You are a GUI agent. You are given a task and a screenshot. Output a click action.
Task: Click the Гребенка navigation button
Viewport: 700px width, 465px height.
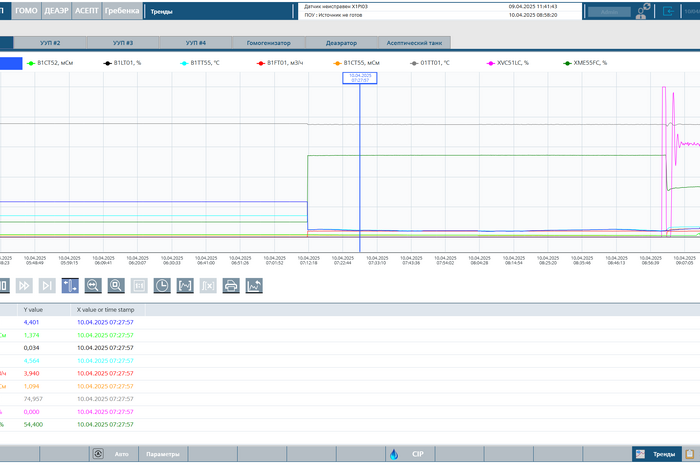pyautogui.click(x=122, y=11)
